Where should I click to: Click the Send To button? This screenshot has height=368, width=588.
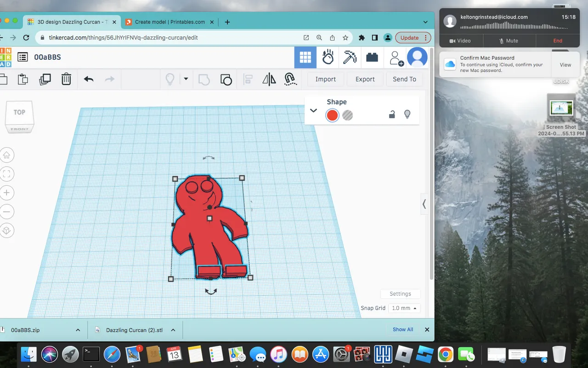coord(404,79)
